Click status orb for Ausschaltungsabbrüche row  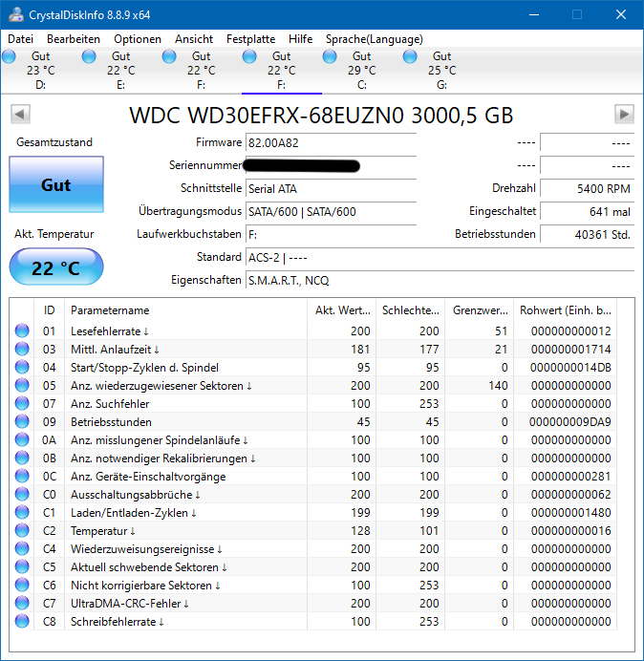click(x=22, y=494)
